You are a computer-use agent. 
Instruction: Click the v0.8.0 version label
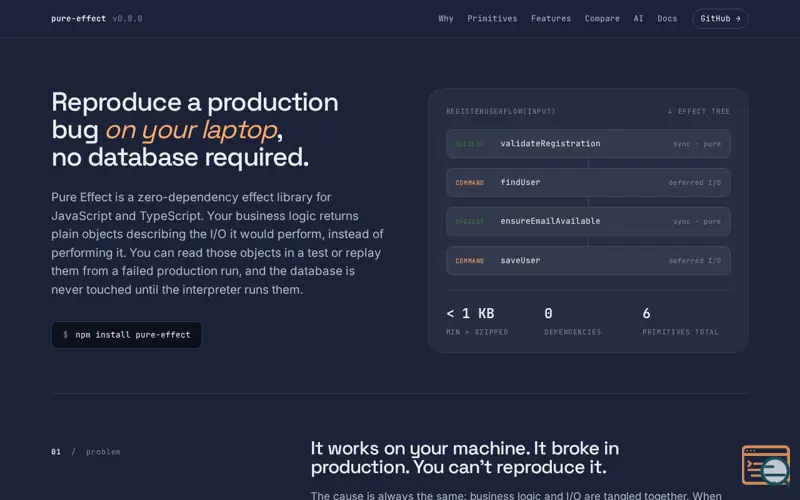[x=128, y=18]
